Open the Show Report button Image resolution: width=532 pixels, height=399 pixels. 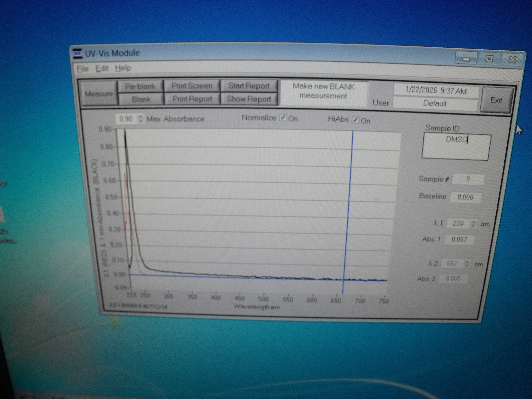249,99
